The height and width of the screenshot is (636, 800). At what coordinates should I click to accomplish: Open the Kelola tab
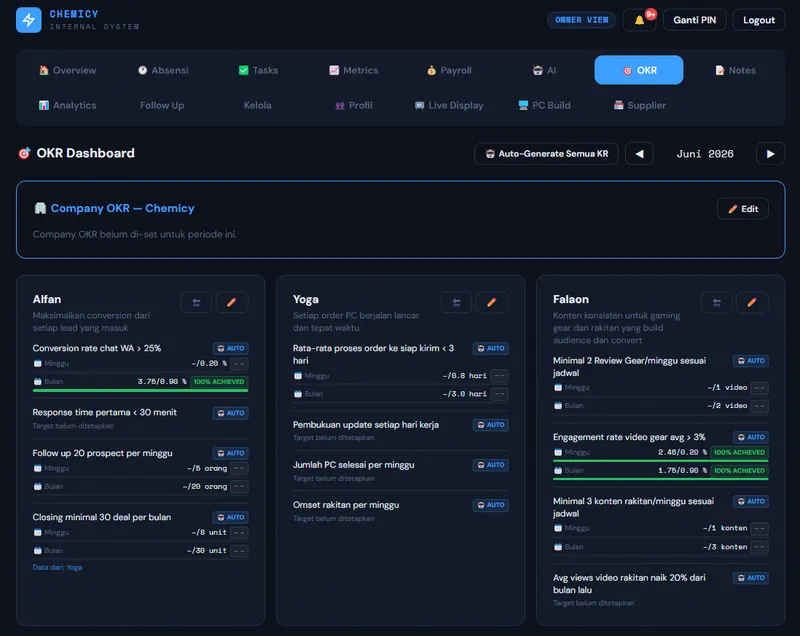tap(258, 106)
